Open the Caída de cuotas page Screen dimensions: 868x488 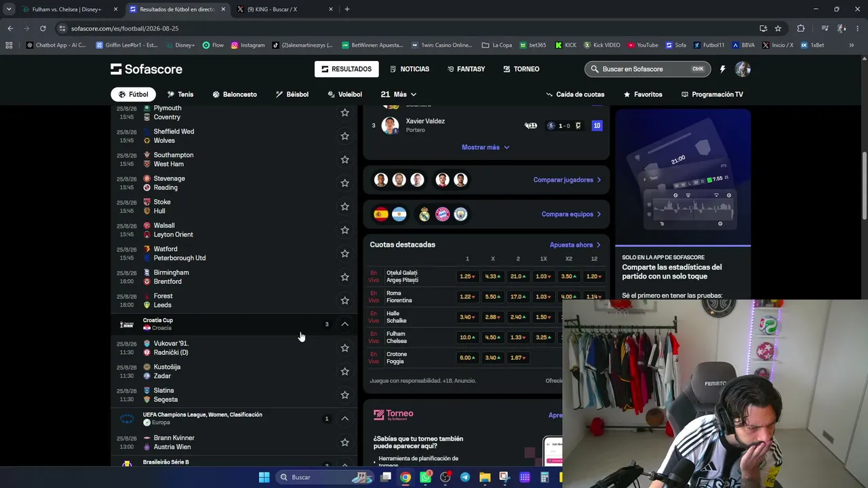[x=575, y=94]
